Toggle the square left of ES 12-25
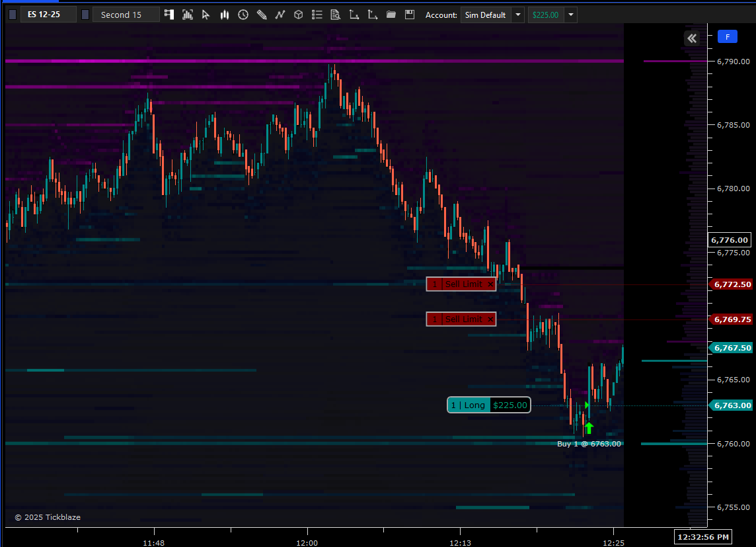The image size is (756, 547). tap(12, 15)
